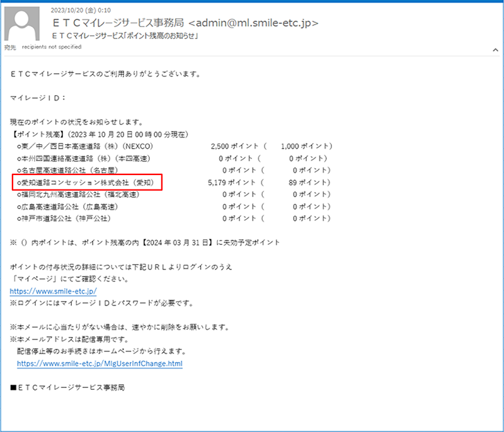Screen dimensions: 504x432
Task: Click the 現在のポイントの状況をお知らせします line
Action: point(77,122)
